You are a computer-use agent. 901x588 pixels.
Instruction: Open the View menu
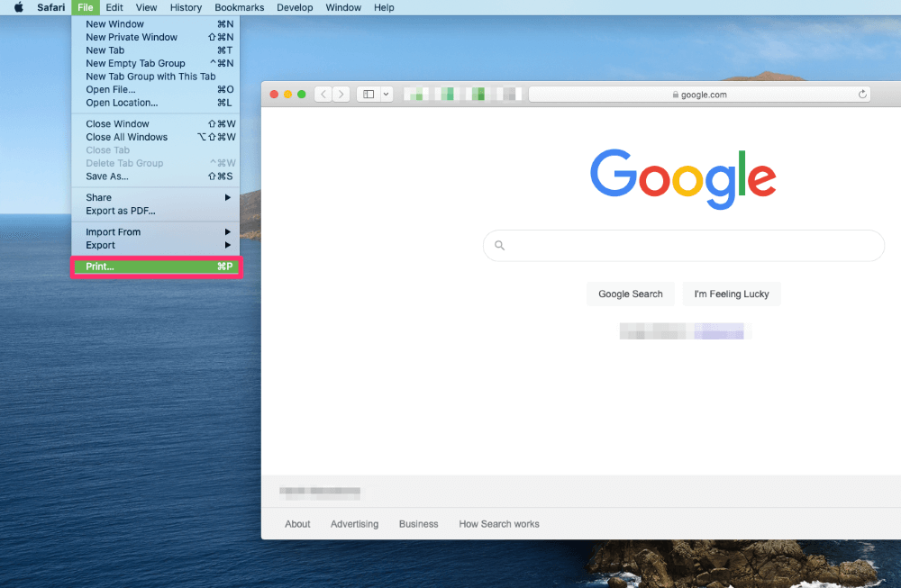pyautogui.click(x=147, y=7)
